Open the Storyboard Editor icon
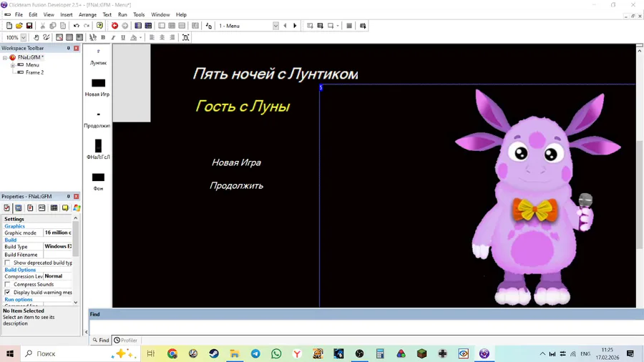This screenshot has width=644, height=362. (138, 26)
